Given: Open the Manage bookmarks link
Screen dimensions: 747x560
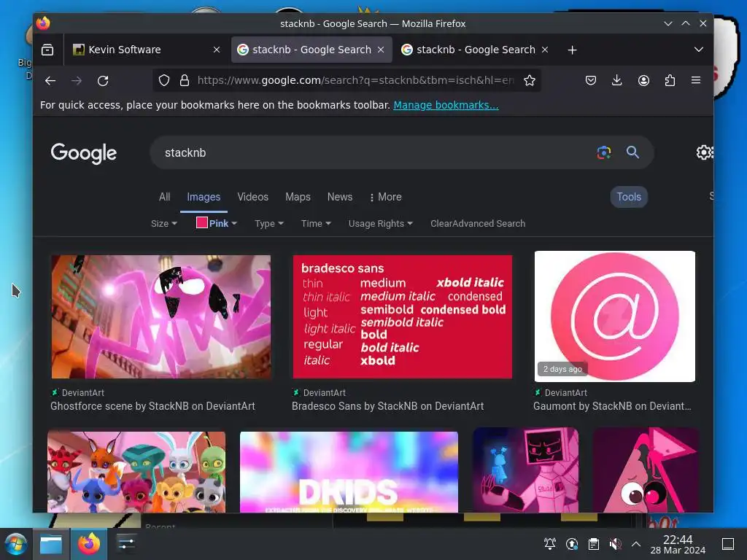Looking at the screenshot, I should 446,105.
